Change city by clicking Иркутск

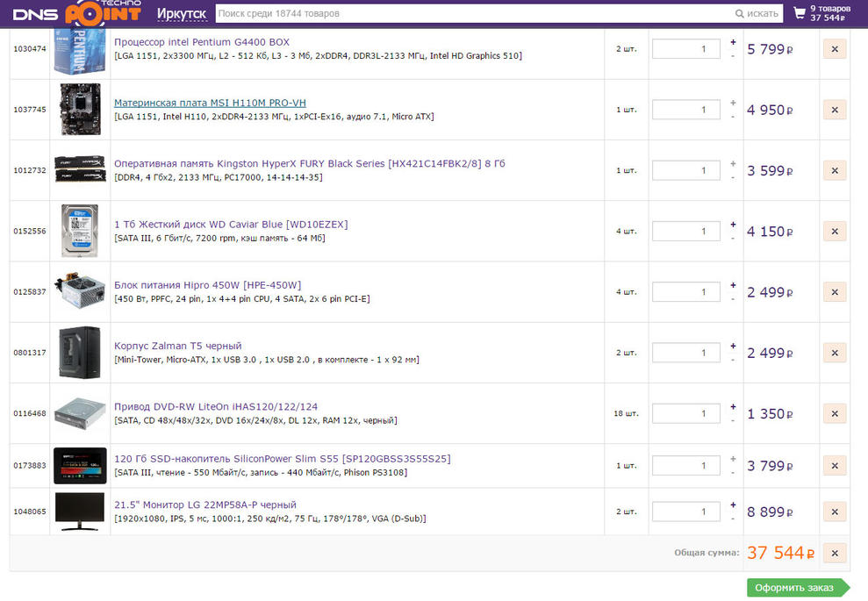click(182, 14)
